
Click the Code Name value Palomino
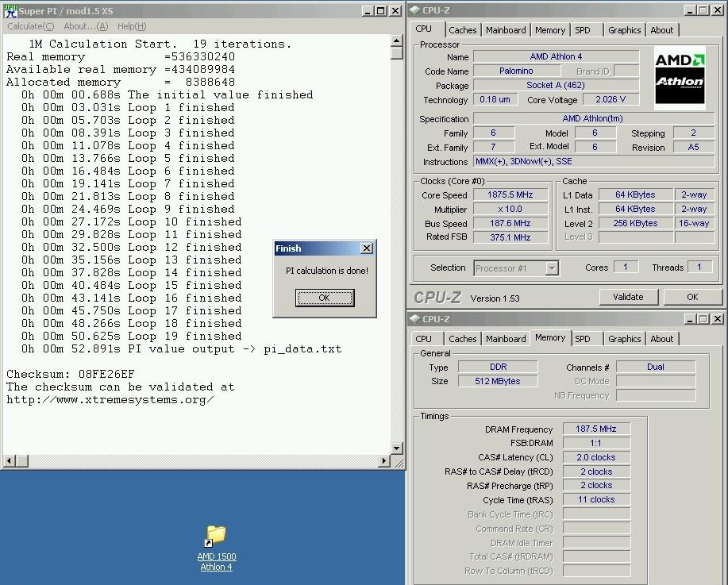tap(516, 71)
